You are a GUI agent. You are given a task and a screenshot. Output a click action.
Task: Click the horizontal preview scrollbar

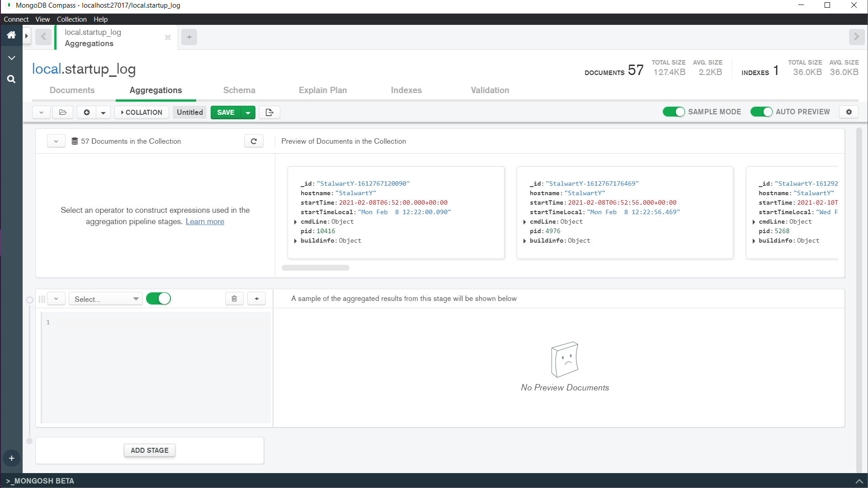pos(316,267)
